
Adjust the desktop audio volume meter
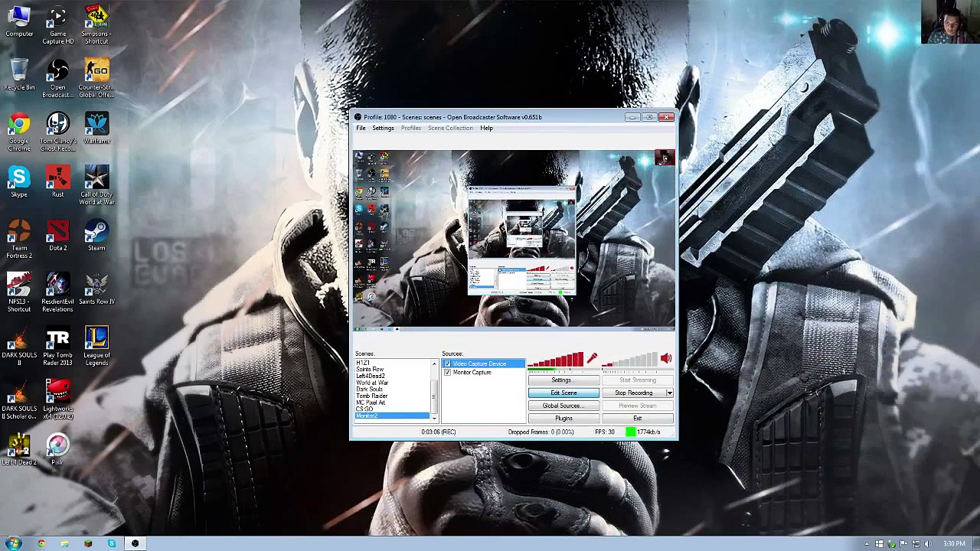pyautogui.click(x=630, y=360)
